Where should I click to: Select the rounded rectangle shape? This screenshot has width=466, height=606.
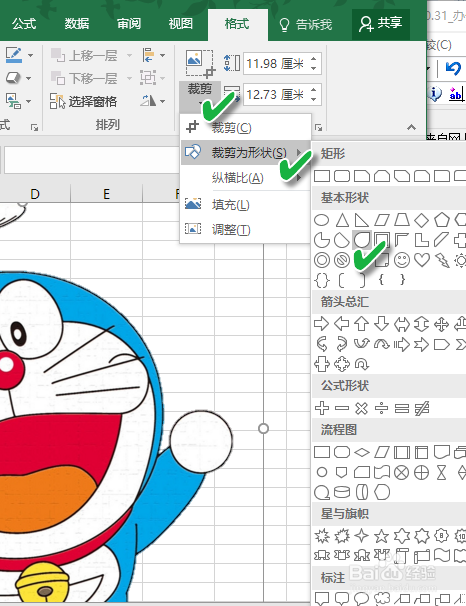pos(342,176)
